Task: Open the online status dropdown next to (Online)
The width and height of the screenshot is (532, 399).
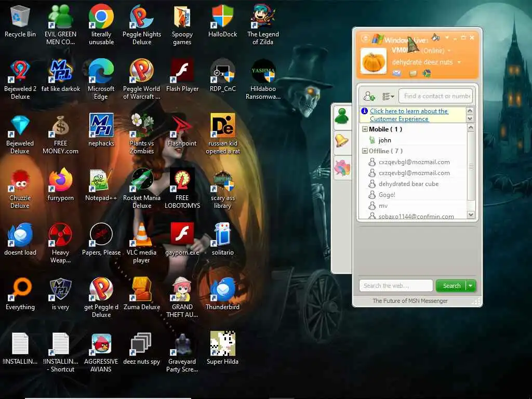Action: pos(449,51)
